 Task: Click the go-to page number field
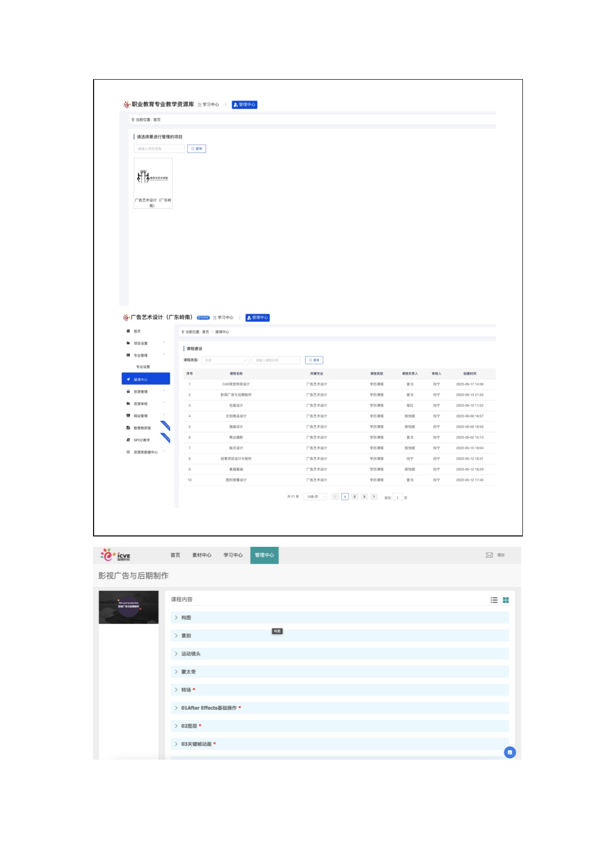[x=398, y=497]
